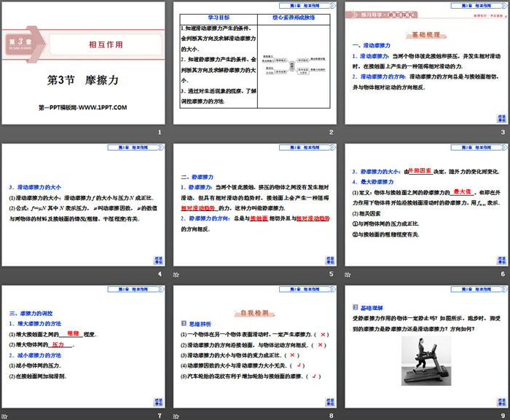Click the blue corner badge on slide 5
Screen dimensions: 510x420
click(329, 258)
